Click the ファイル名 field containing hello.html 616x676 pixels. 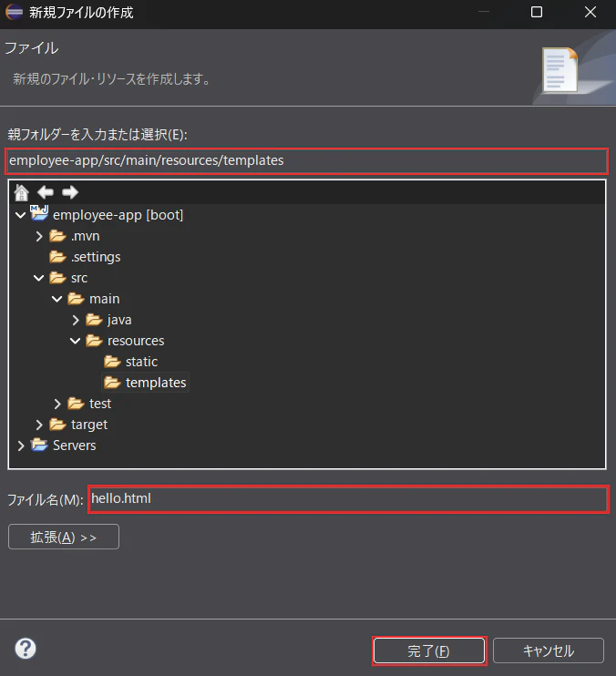tap(348, 499)
